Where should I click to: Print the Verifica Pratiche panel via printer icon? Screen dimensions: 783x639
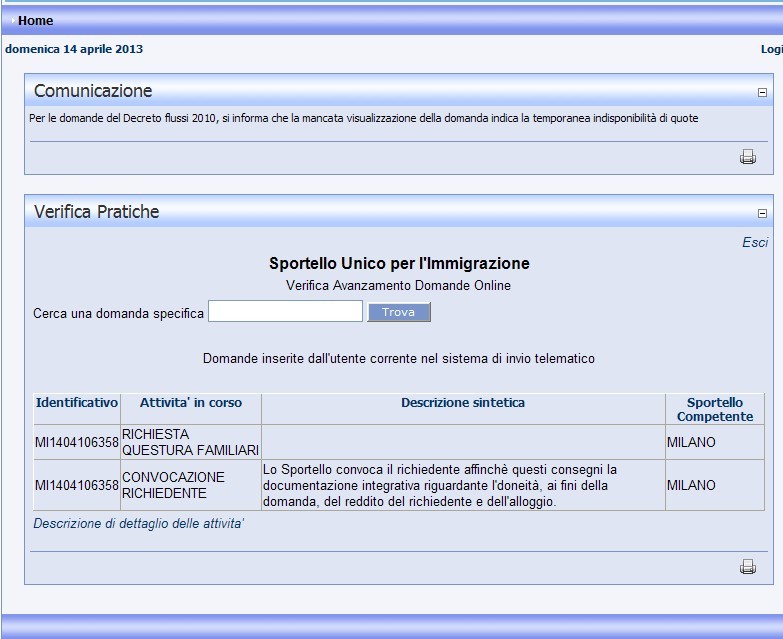(x=748, y=567)
